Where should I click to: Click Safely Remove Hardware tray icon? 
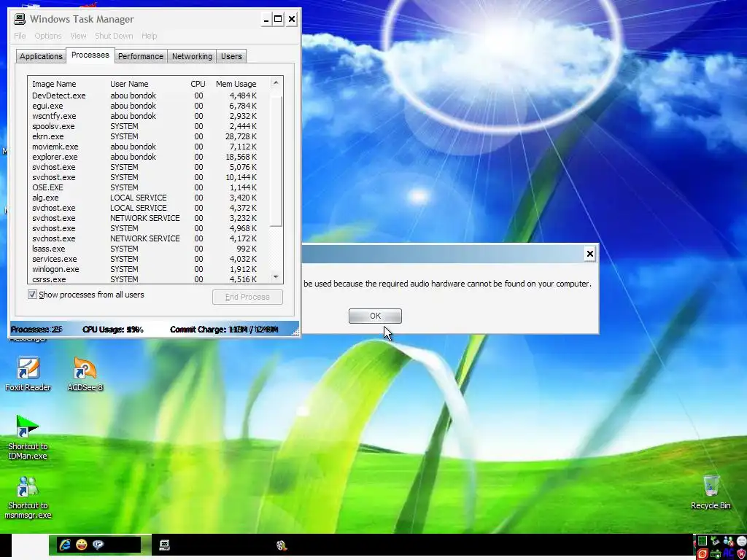[x=715, y=540]
